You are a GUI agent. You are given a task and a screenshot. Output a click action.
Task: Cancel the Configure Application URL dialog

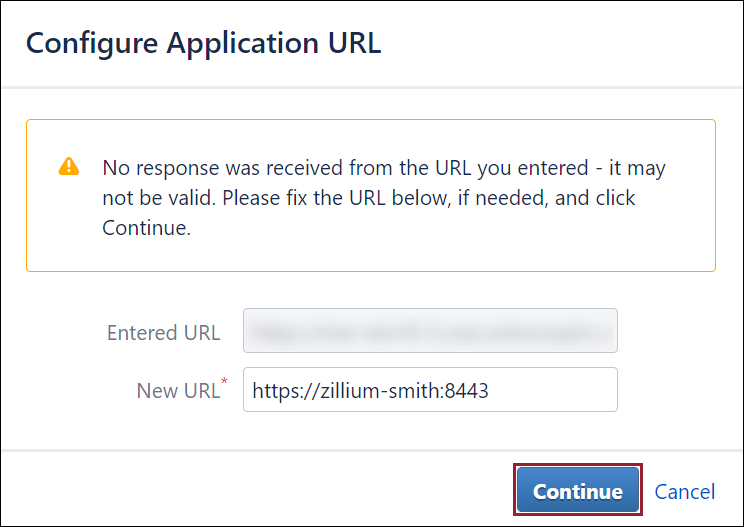[x=684, y=491]
